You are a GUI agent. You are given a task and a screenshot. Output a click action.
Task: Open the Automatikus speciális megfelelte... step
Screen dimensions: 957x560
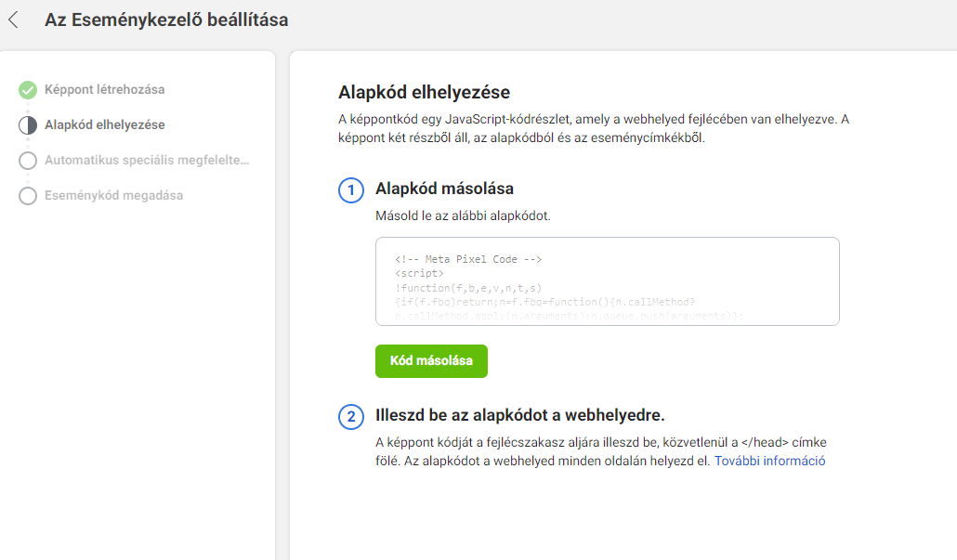pyautogui.click(x=147, y=160)
